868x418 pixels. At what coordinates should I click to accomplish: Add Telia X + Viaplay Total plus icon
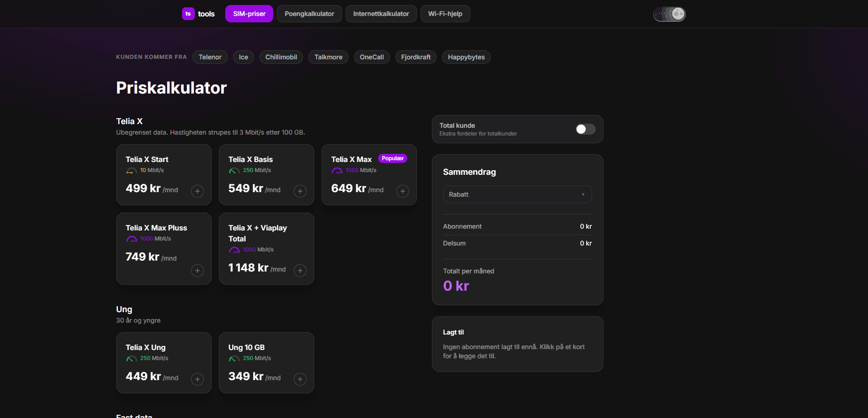pos(300,271)
